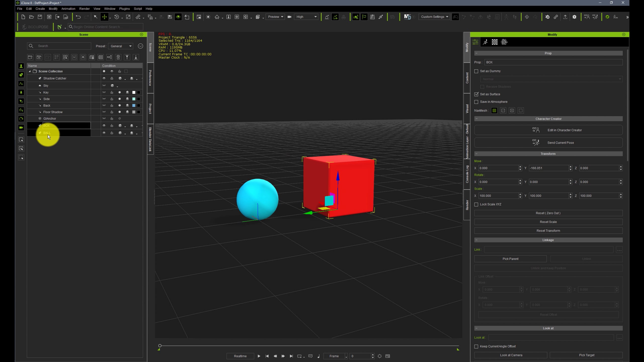The width and height of the screenshot is (644, 362).
Task: Click the export upload arrow icon
Action: coord(565,17)
